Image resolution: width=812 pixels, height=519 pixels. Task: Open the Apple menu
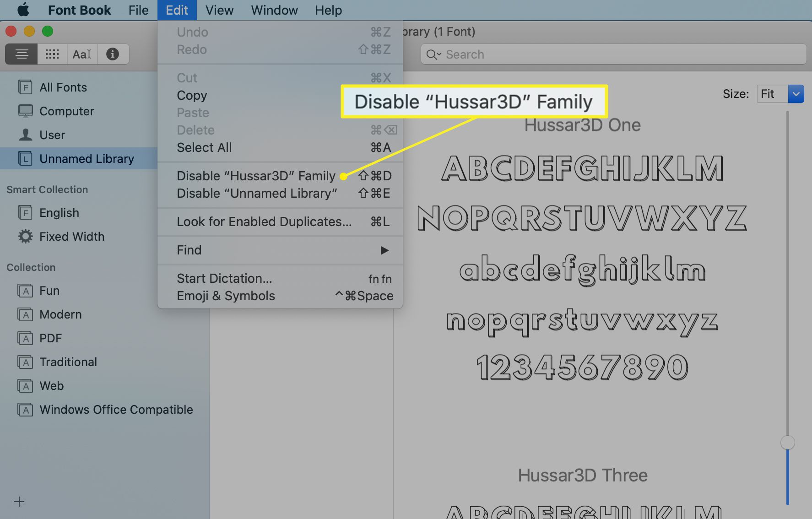point(23,10)
